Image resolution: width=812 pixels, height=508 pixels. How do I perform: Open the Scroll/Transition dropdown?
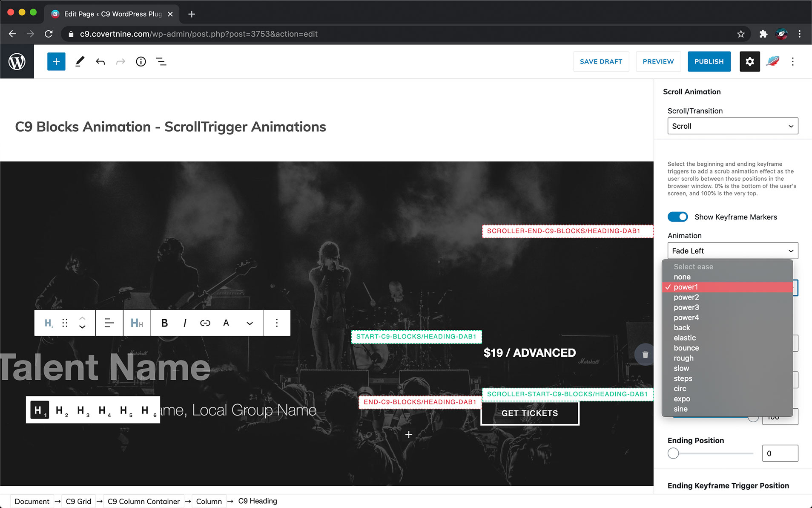(x=732, y=126)
